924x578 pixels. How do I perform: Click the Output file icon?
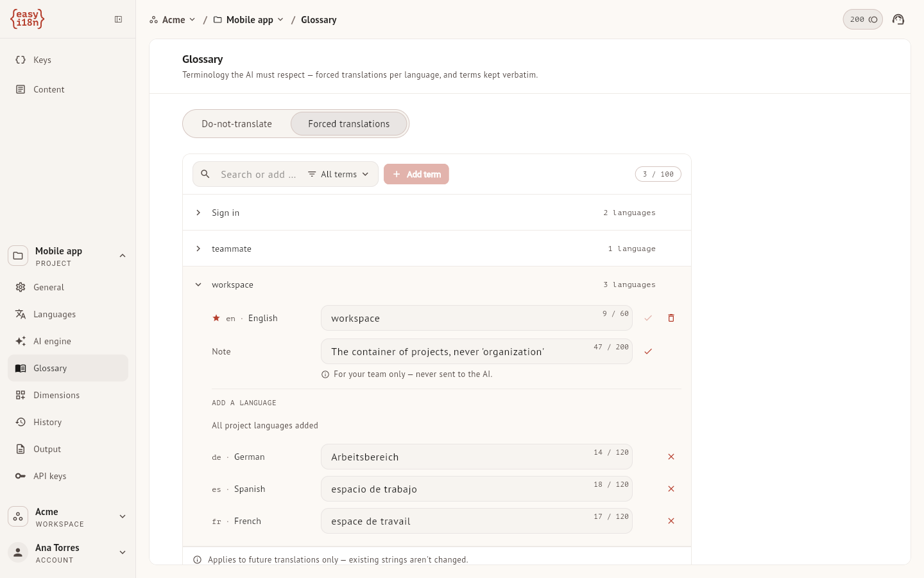click(21, 449)
